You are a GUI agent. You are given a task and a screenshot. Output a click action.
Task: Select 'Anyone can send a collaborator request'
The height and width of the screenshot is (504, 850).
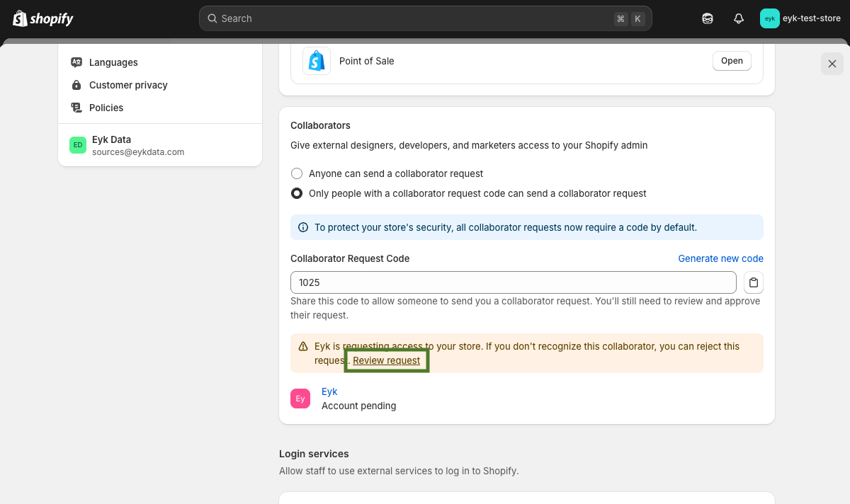(297, 173)
